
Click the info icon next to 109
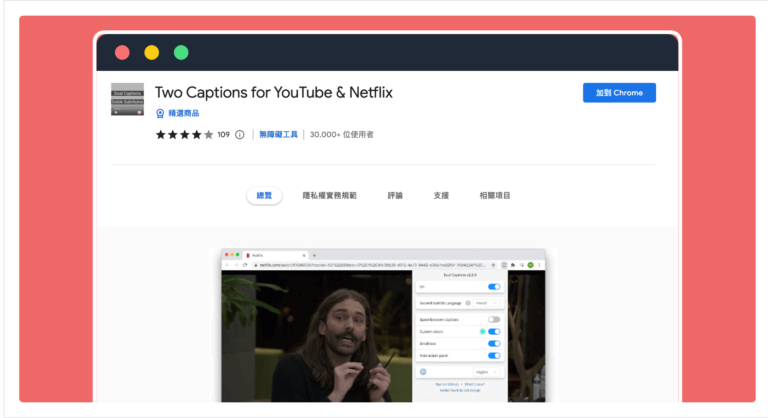pos(240,135)
